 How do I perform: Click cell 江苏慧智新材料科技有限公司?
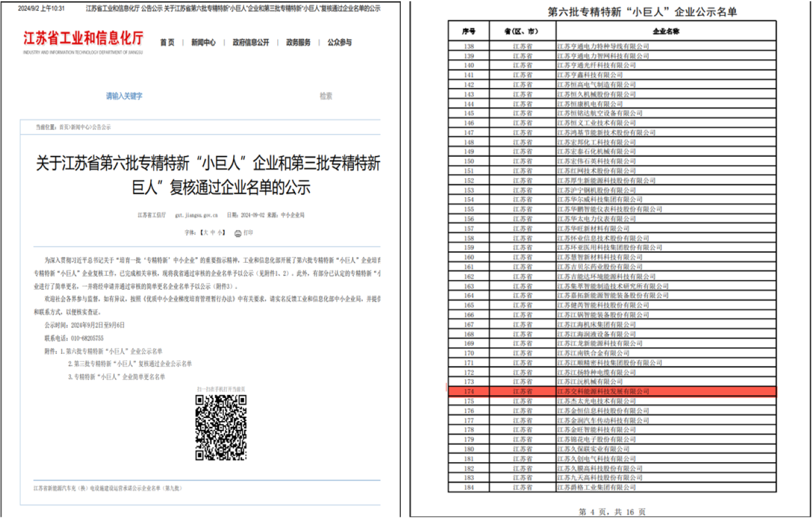666,257
